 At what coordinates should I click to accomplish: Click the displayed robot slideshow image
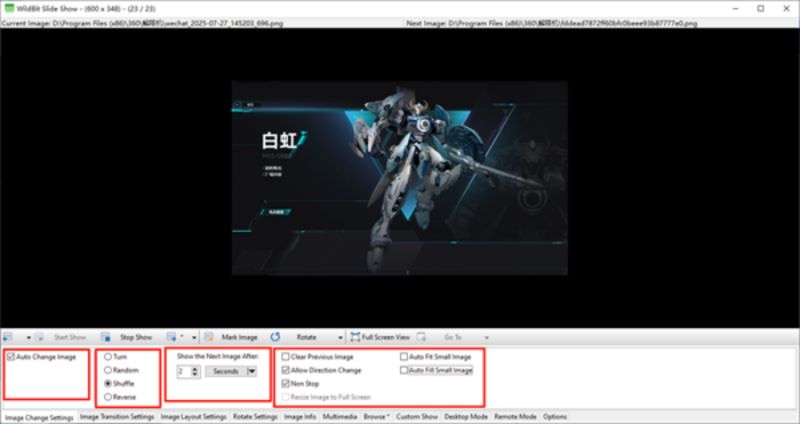(399, 178)
